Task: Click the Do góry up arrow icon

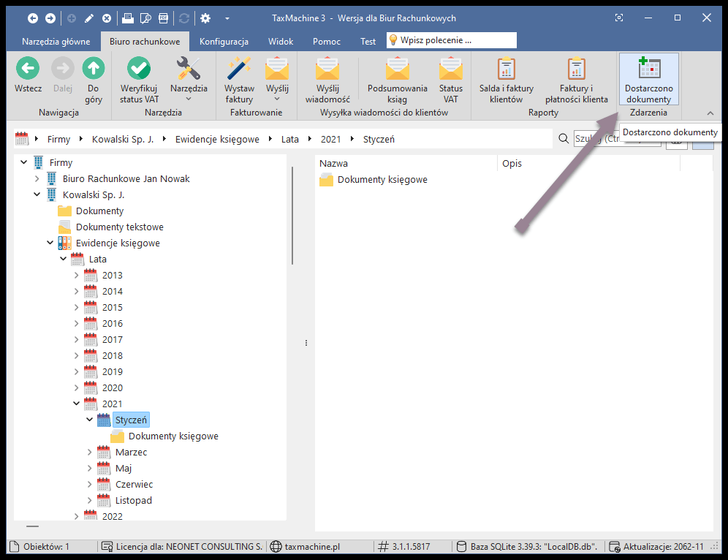Action: click(x=94, y=69)
